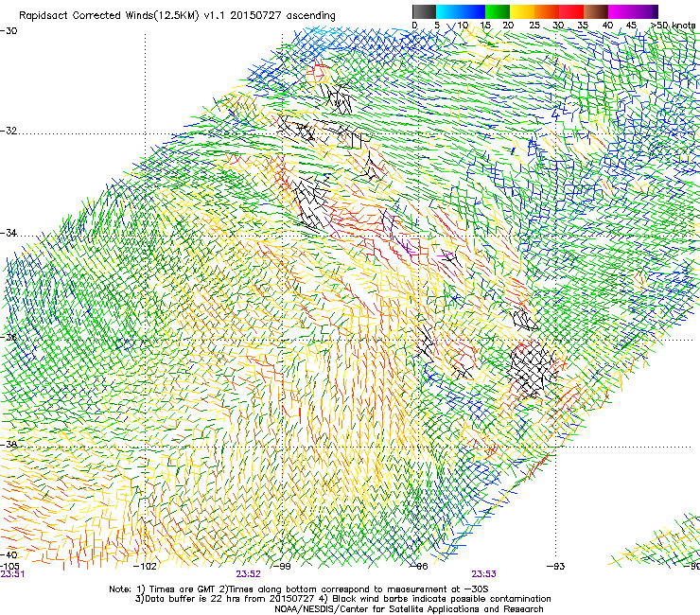Screen dimensions: 700x615
Task: Click the '-96' longitude label
Action: pyautogui.click(x=419, y=567)
